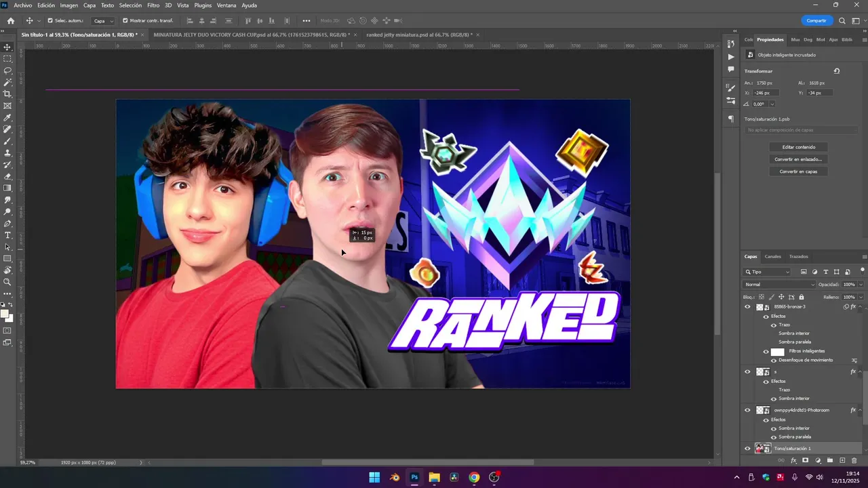
Task: Select the Eraser tool
Action: [7, 176]
